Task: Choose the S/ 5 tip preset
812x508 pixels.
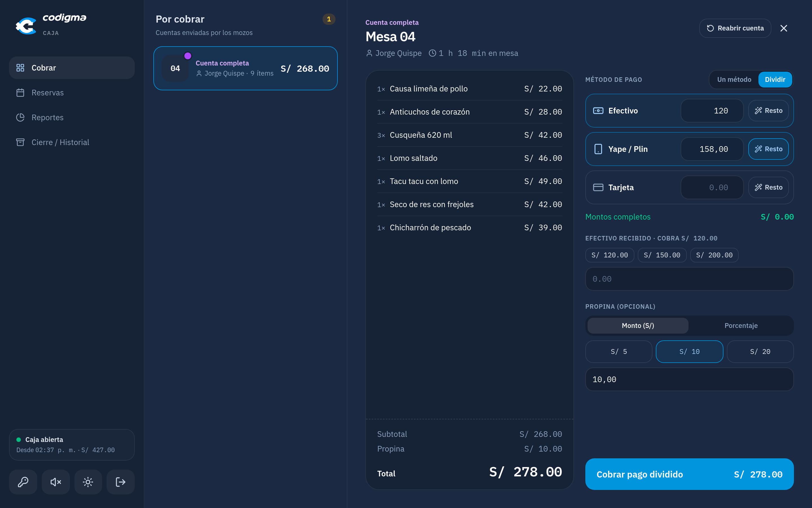Action: pyautogui.click(x=618, y=351)
